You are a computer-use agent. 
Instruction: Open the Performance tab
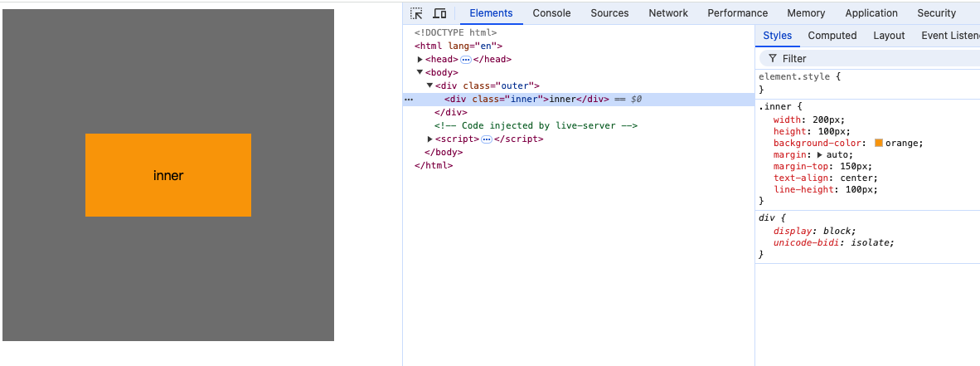(738, 13)
